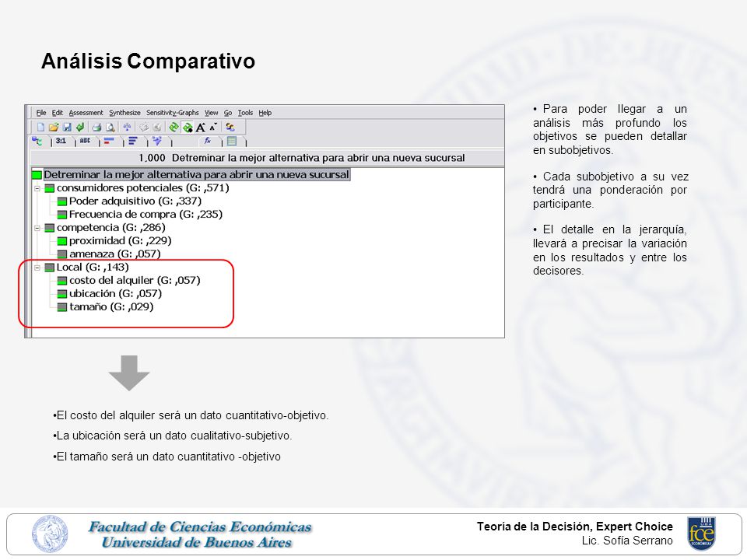Collapse the Local tree node
The height and width of the screenshot is (560, 747).
pyautogui.click(x=37, y=268)
